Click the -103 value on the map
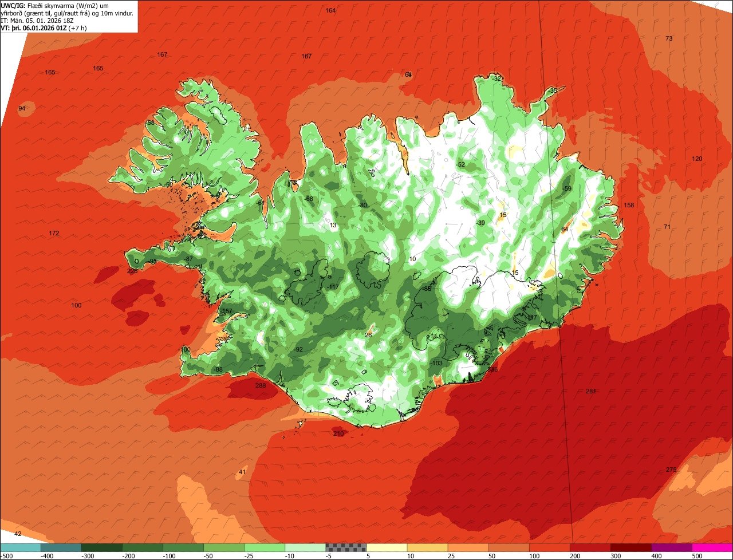733x560 pixels. pos(436,363)
